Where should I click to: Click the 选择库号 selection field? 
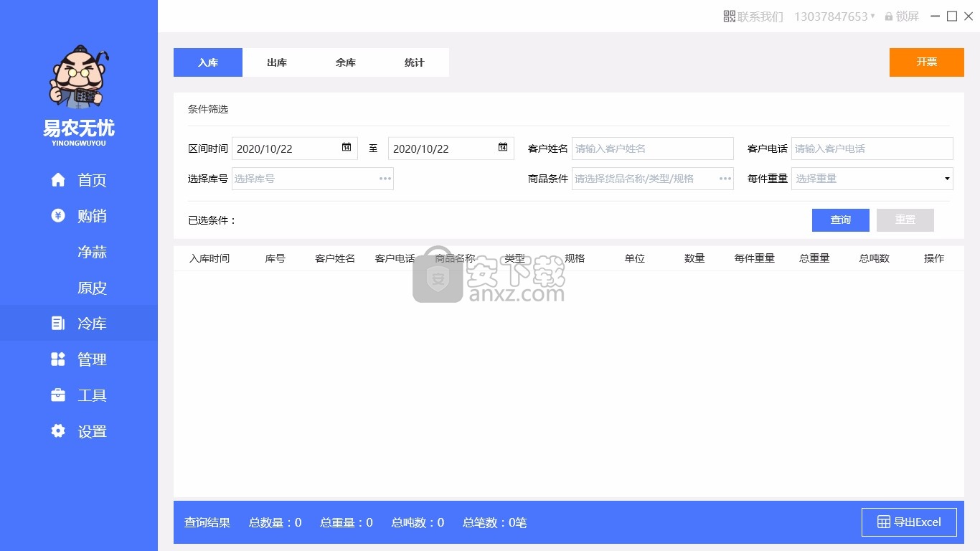313,179
